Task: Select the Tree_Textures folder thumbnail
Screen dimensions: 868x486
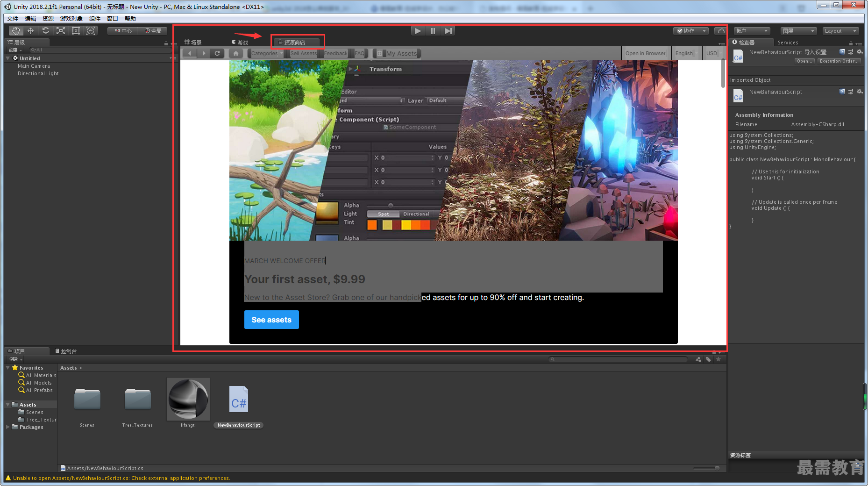Action: [138, 399]
